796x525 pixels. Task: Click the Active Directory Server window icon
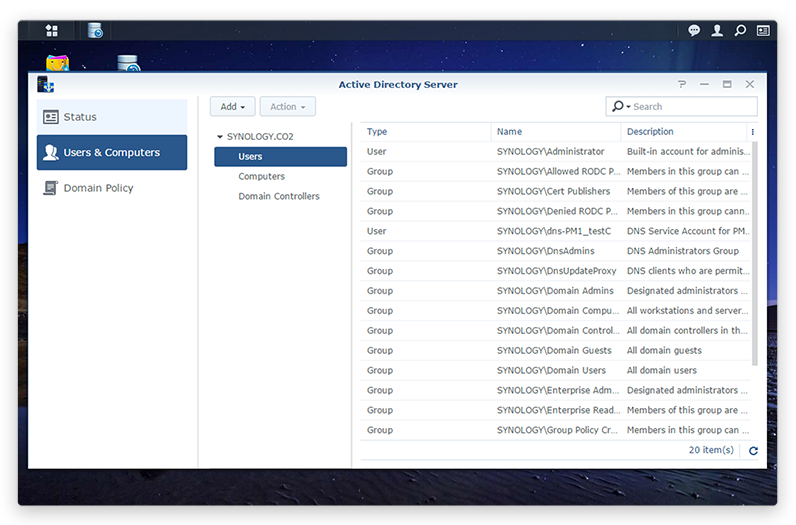click(45, 84)
